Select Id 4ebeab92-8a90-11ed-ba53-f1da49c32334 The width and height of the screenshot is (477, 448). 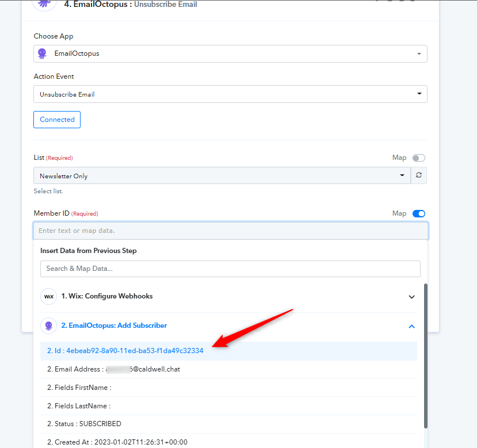tap(228, 351)
